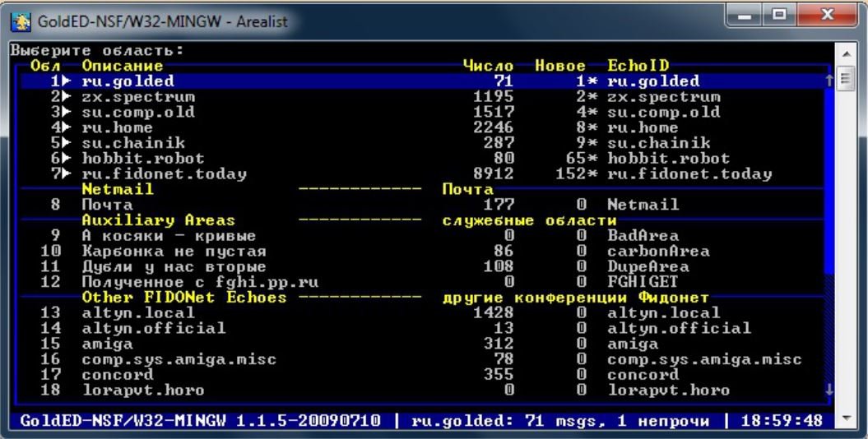Viewport: 868px width, 439px height.
Task: Click 'ru.golded: 71 msgs' status text
Action: coord(505,421)
